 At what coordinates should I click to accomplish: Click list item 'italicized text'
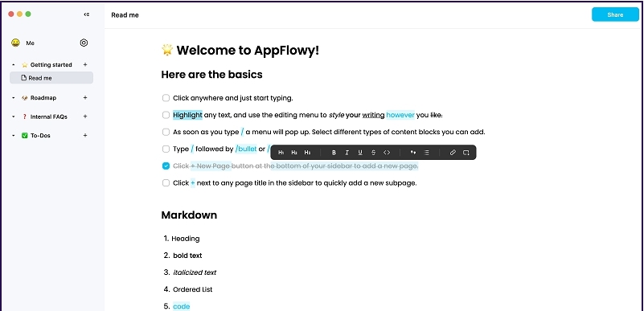[x=195, y=272]
